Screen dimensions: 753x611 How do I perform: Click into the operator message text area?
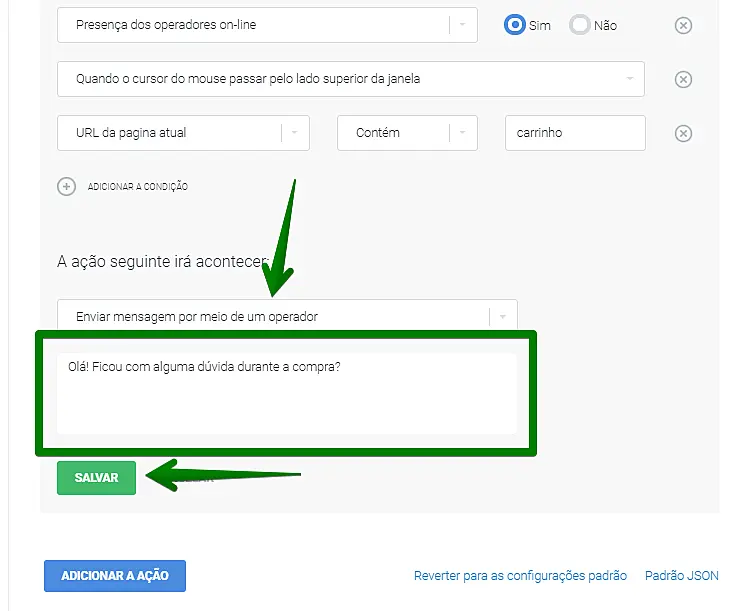(286, 393)
